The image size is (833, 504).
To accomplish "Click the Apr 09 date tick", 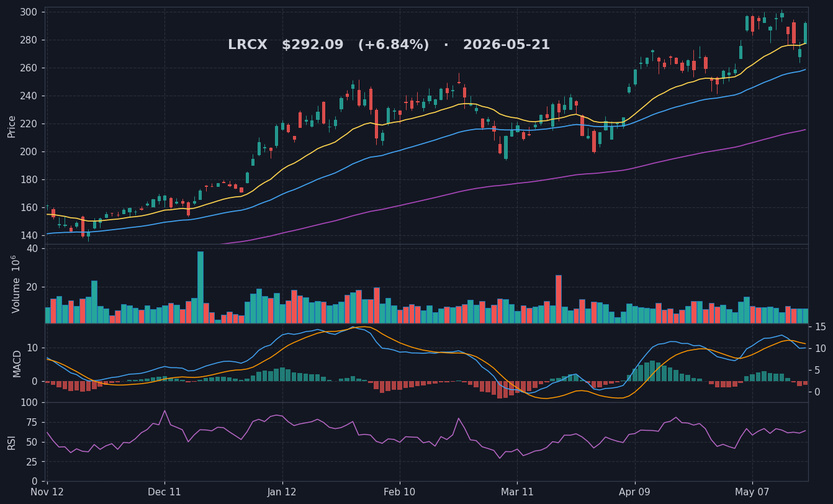I will tap(635, 492).
